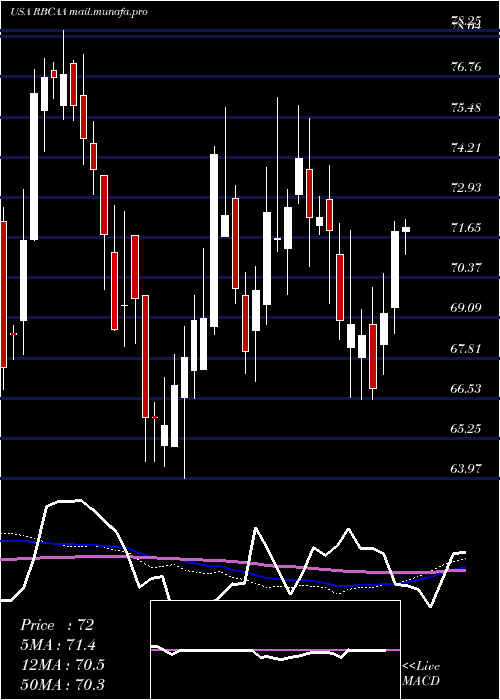Screen dimensions: 500x700
Task: Select the 71.65 price axis label
Action: point(466,228)
